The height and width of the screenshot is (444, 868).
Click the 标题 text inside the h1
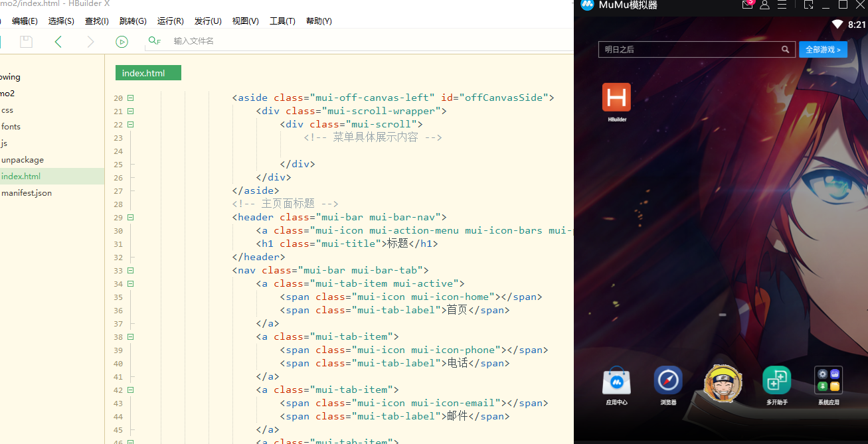398,244
